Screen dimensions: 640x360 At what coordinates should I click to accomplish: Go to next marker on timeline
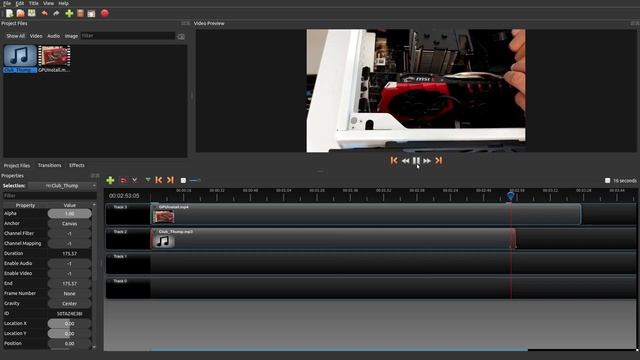pos(170,180)
